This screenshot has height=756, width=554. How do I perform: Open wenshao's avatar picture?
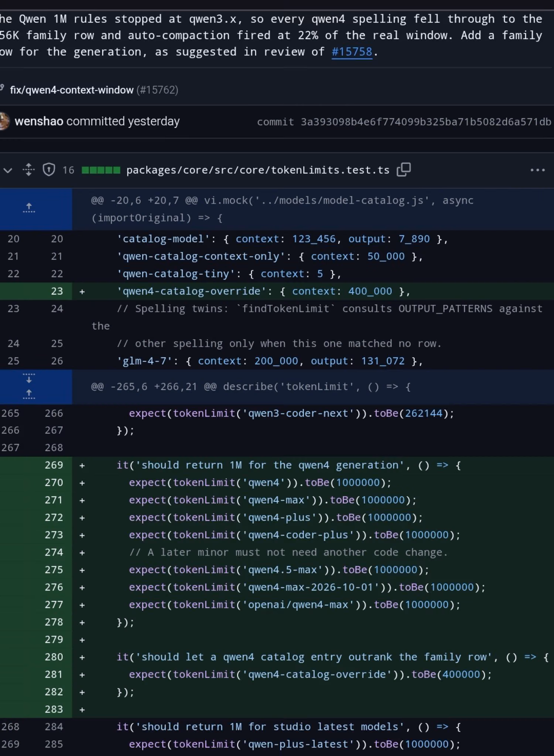click(4, 121)
